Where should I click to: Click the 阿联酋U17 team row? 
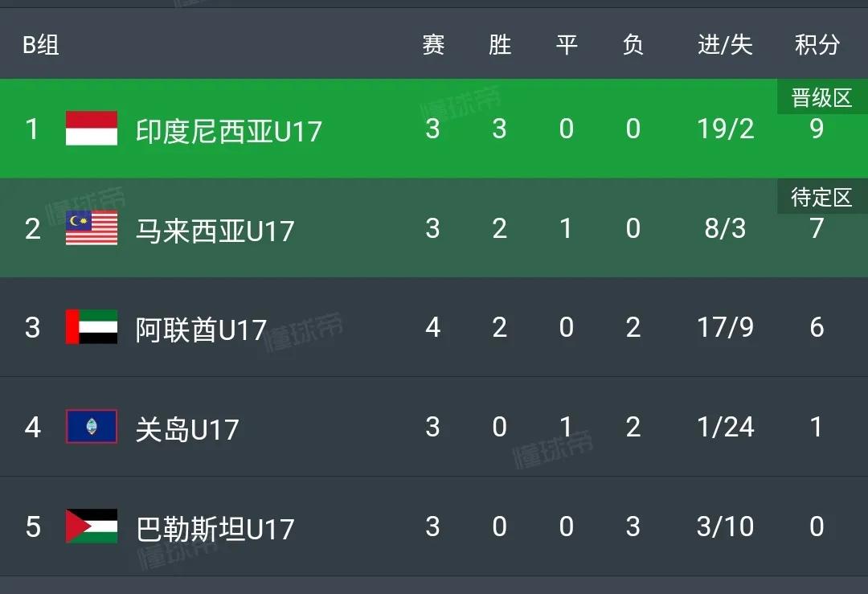tap(199, 328)
